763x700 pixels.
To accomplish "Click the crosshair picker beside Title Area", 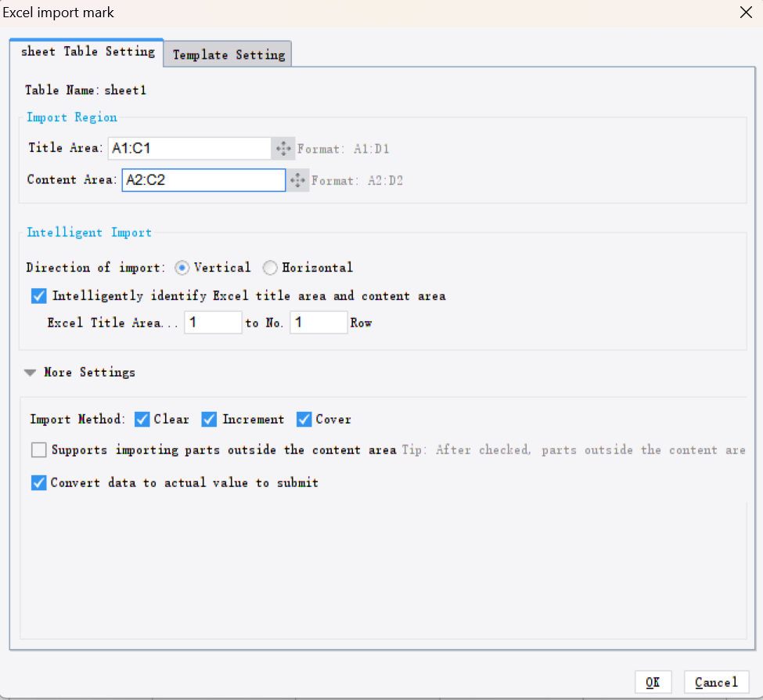I will [x=283, y=147].
